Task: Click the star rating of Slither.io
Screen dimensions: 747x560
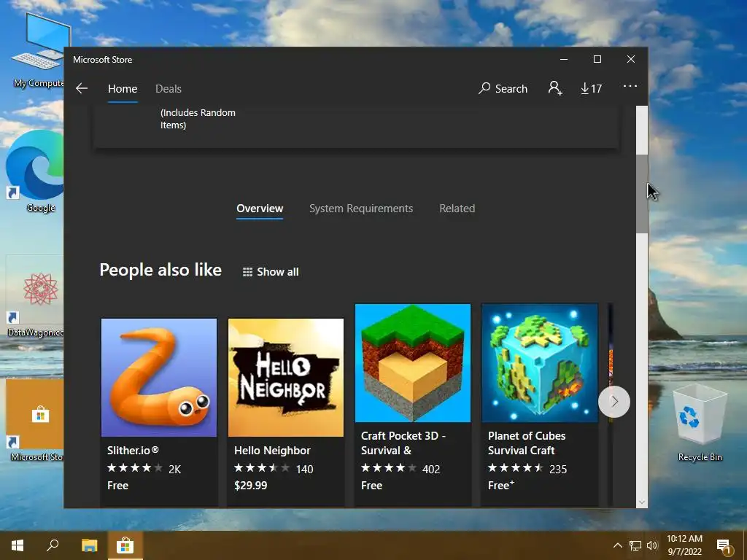Action: [135, 469]
